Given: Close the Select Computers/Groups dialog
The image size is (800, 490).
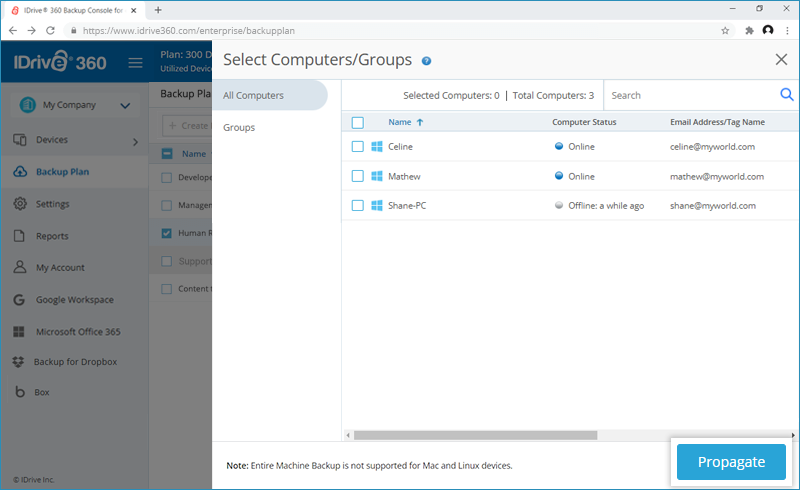Looking at the screenshot, I should click(781, 60).
